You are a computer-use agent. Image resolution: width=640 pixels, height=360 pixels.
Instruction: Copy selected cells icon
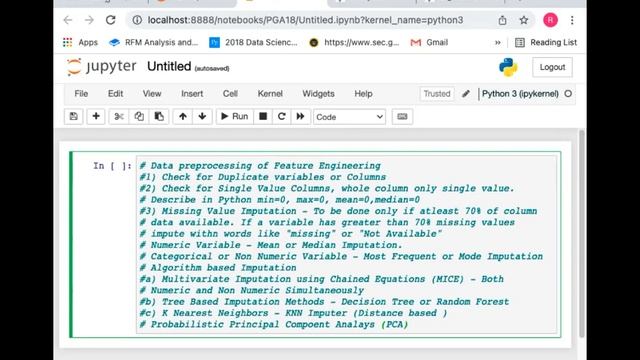click(139, 117)
